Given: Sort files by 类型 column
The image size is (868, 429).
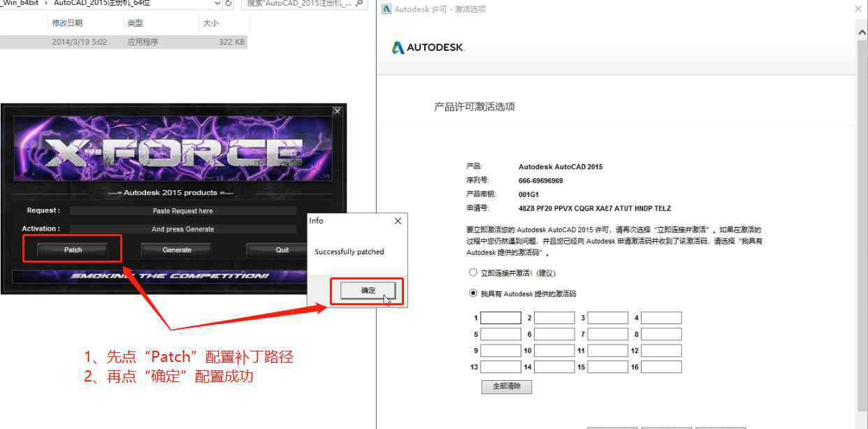Looking at the screenshot, I should [x=135, y=23].
